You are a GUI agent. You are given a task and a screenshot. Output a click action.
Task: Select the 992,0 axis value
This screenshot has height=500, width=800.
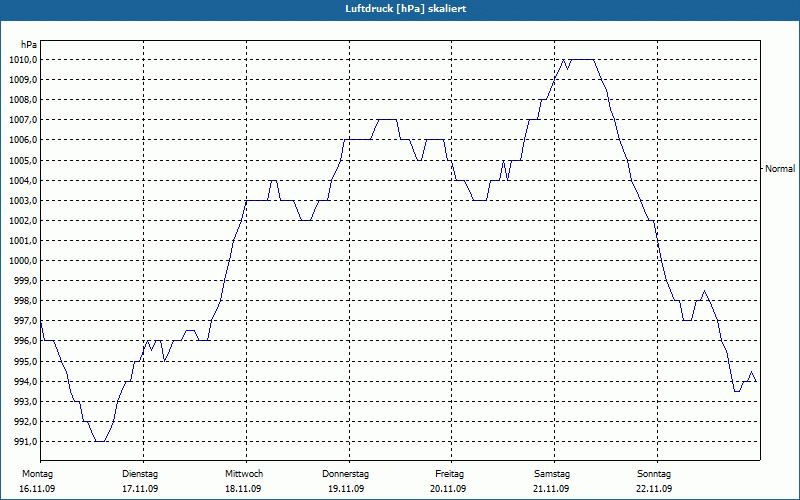24,422
